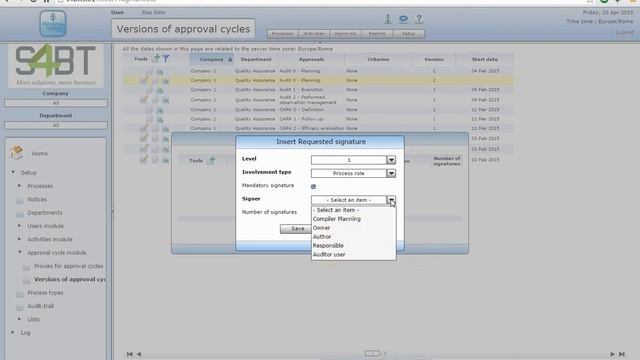Click the sidebar splitter collapse handle

point(113,211)
